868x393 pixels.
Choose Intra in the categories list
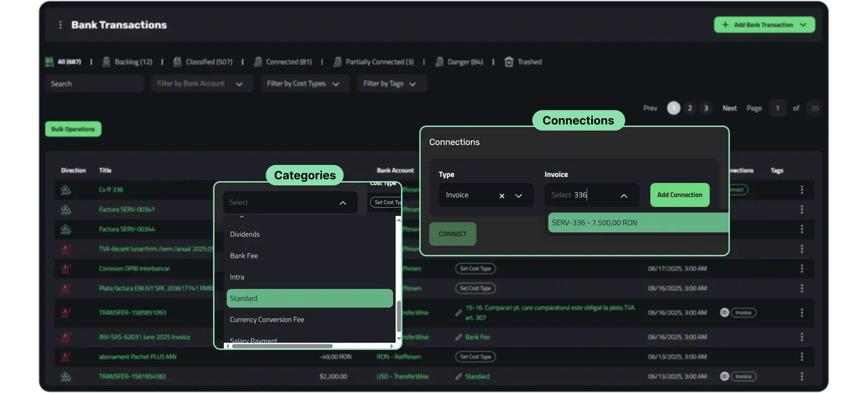click(309, 277)
